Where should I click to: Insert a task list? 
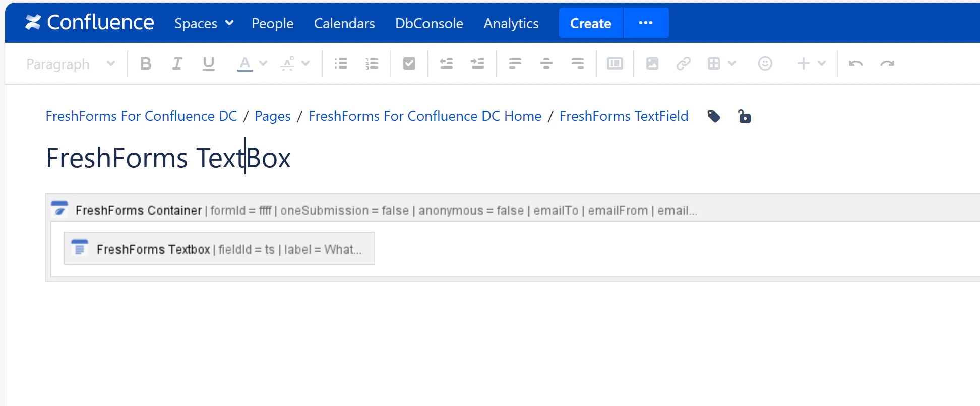coord(409,63)
